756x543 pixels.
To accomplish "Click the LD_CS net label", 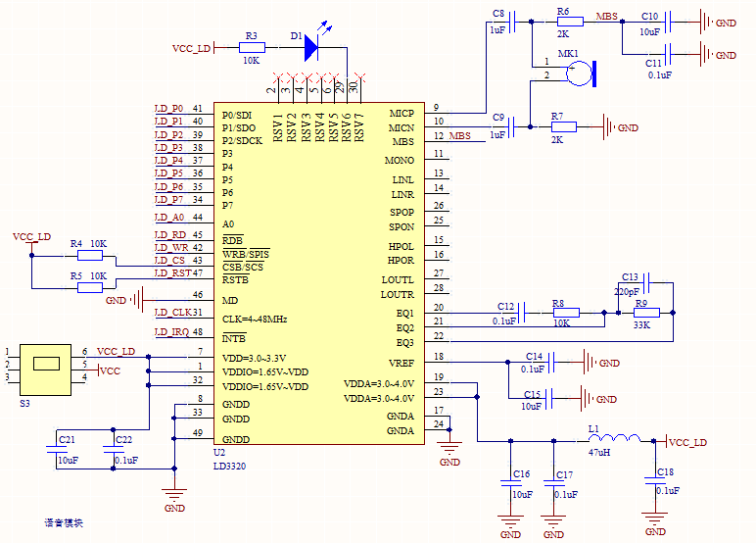I will click(169, 260).
